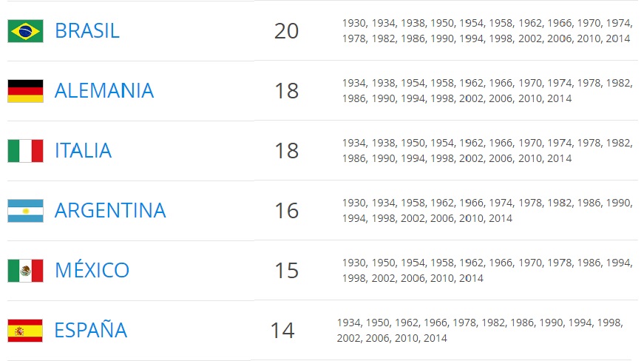Click Italy's participation count 18
644x361 pixels.
(286, 151)
